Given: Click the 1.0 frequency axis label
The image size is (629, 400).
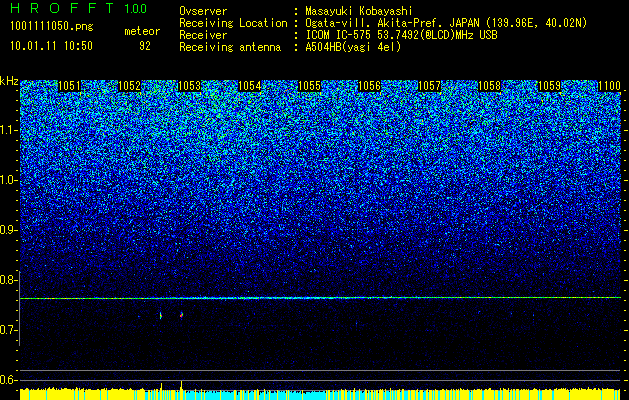Looking at the screenshot, I should [x=9, y=180].
